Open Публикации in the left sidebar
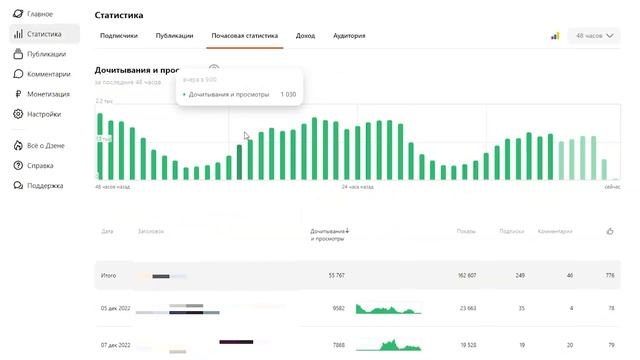 tap(40, 54)
